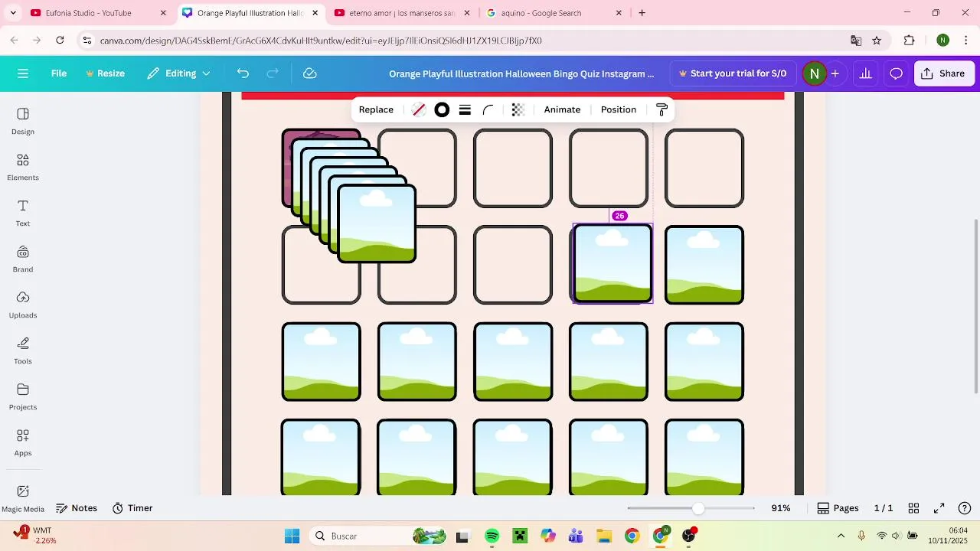Open the File menu
980x551 pixels.
pyautogui.click(x=59, y=73)
